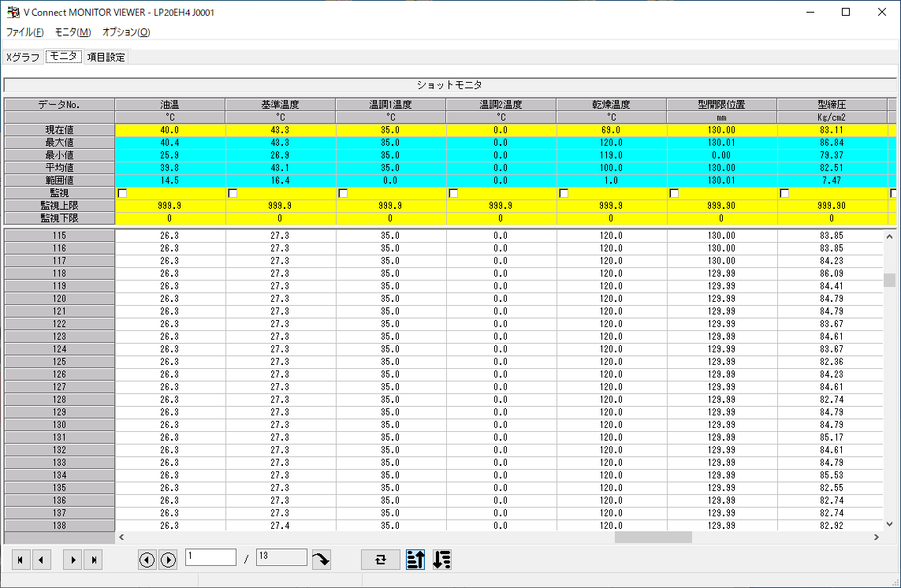This screenshot has height=588, width=901.
Task: Enable monitoring checkbox for 温調1温度
Action: click(343, 193)
